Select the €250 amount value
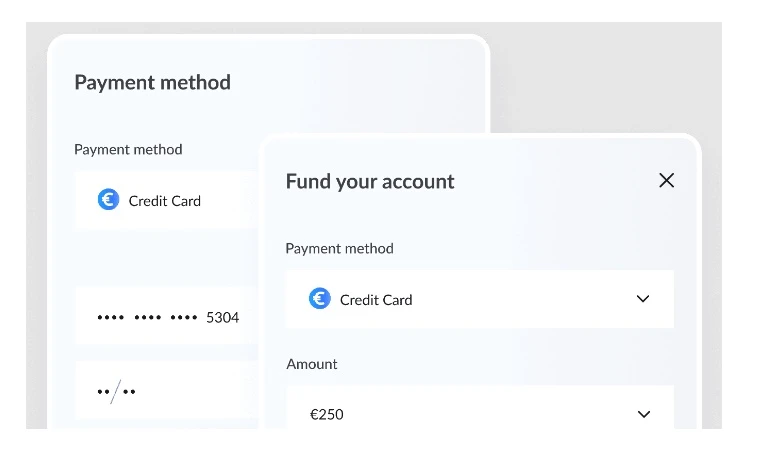Image resolution: width=775 pixels, height=450 pixels. [x=327, y=414]
